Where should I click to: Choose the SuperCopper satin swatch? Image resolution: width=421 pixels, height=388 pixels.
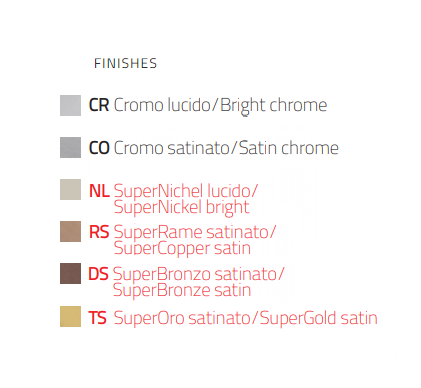pos(70,231)
